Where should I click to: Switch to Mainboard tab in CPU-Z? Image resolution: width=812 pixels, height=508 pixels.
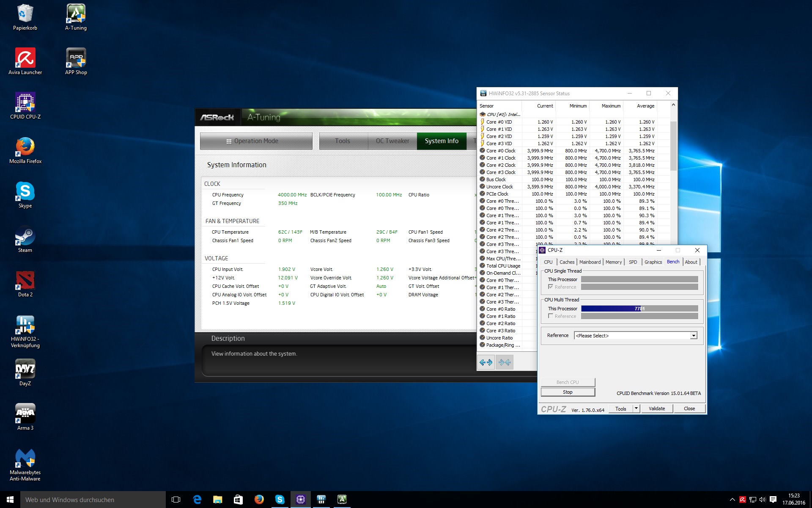(x=590, y=262)
